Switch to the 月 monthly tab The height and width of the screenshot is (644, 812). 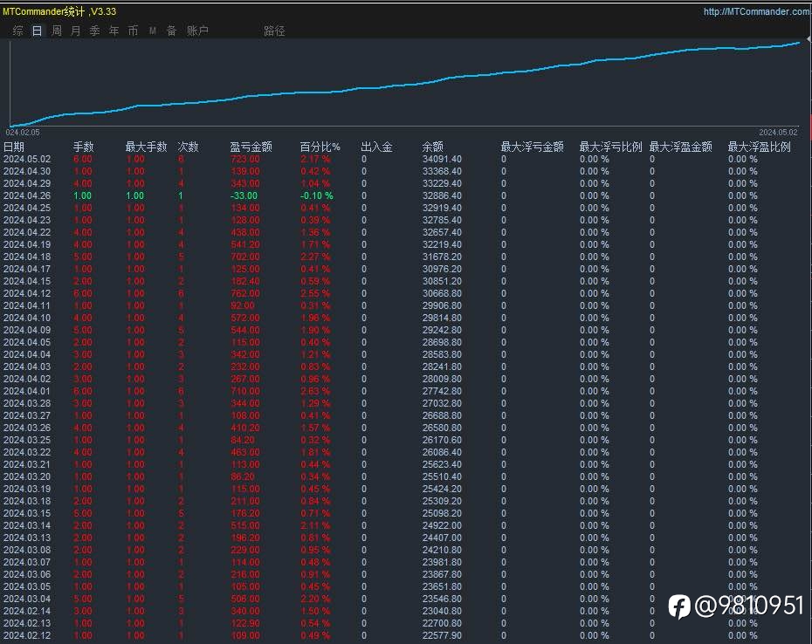click(x=76, y=31)
